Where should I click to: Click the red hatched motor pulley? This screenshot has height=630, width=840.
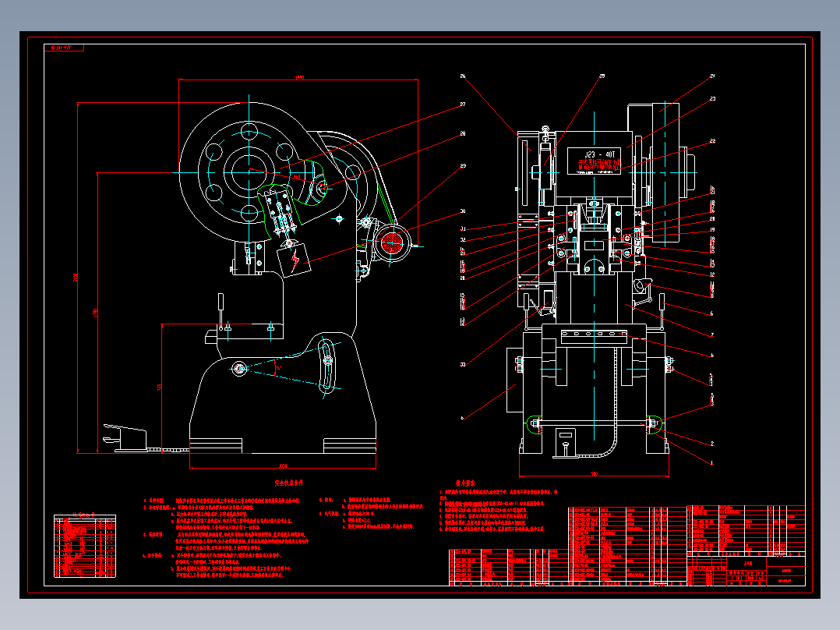[392, 242]
